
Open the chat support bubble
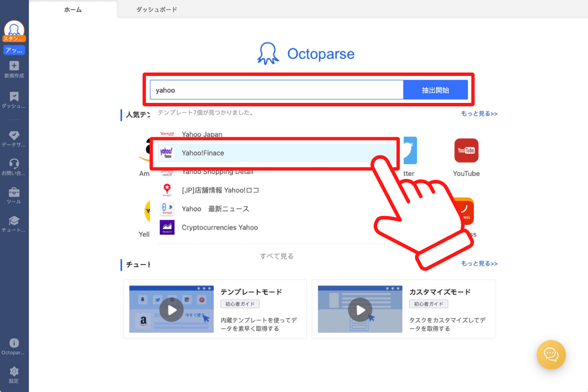(551, 355)
